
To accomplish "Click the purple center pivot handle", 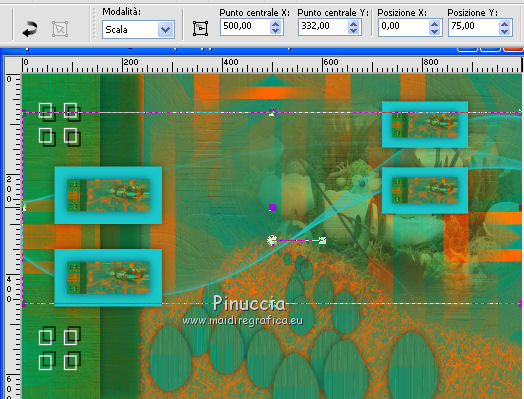I will coord(272,208).
